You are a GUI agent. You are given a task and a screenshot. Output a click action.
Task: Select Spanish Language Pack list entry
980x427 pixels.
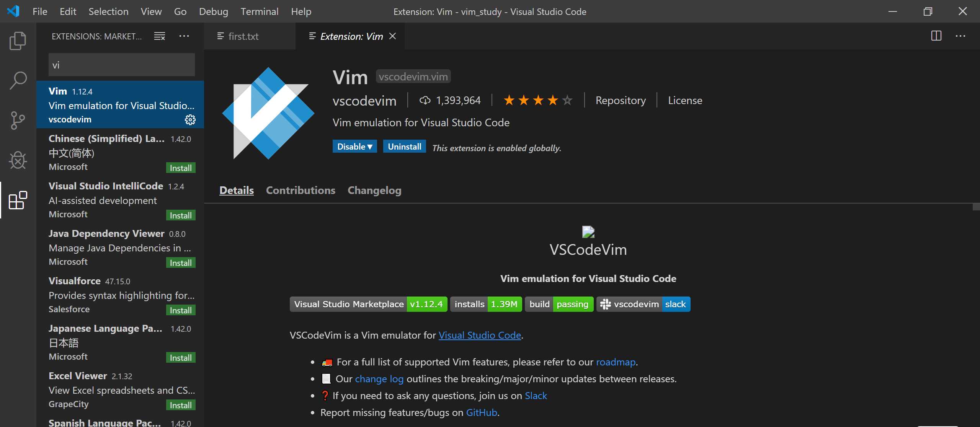[x=120, y=420]
